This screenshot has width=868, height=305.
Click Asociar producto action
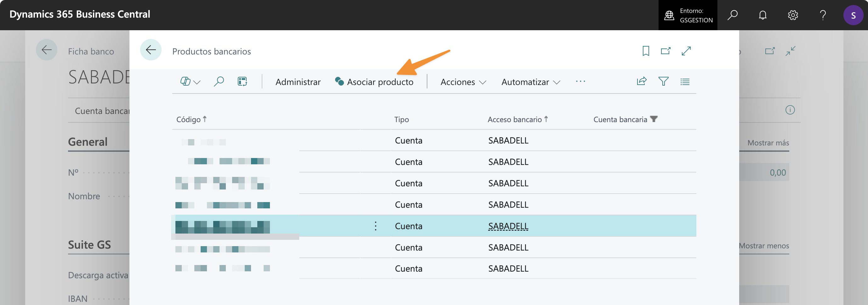point(374,82)
